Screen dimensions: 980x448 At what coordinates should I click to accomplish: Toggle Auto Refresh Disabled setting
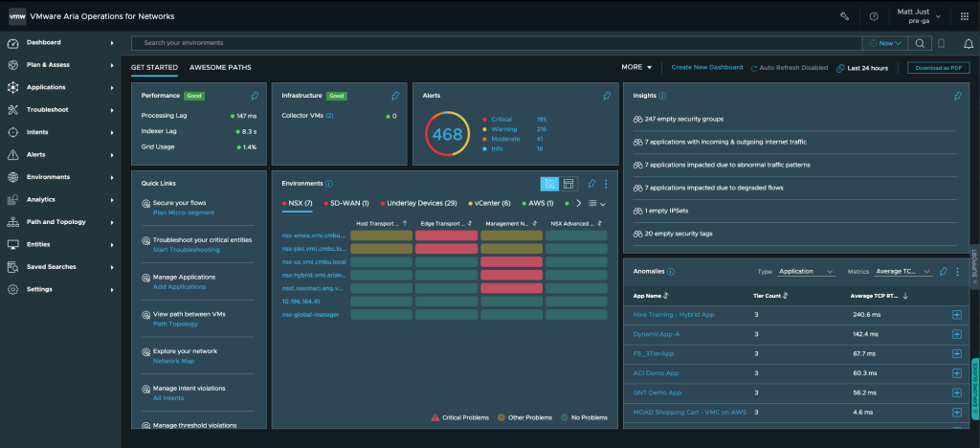[x=790, y=68]
